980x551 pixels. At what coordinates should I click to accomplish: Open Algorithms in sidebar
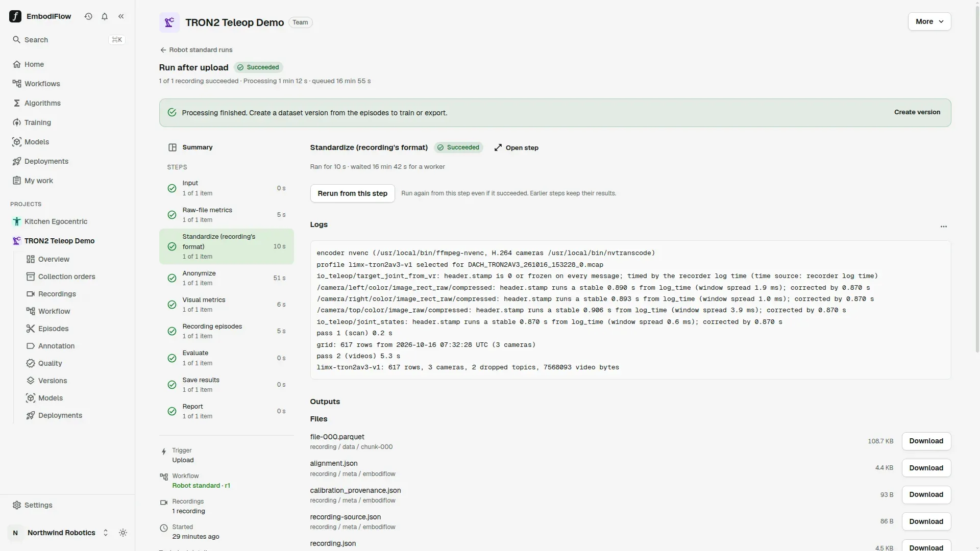point(67,103)
